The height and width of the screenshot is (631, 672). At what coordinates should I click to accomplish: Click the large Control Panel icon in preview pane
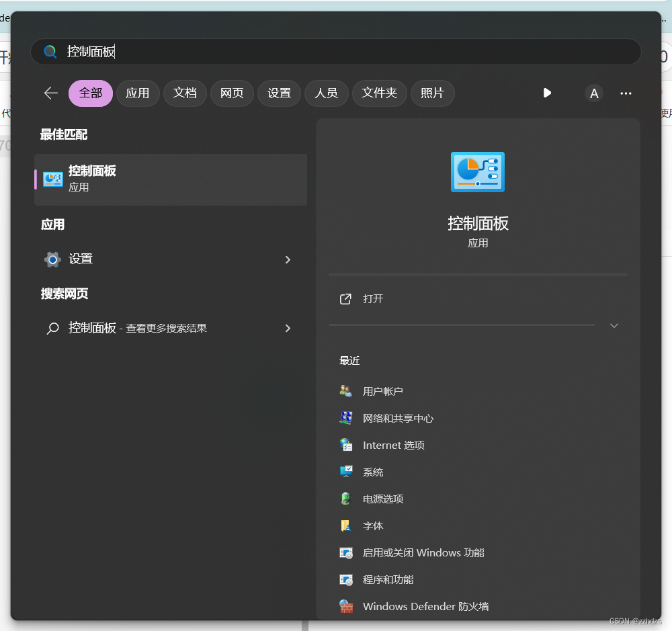477,172
